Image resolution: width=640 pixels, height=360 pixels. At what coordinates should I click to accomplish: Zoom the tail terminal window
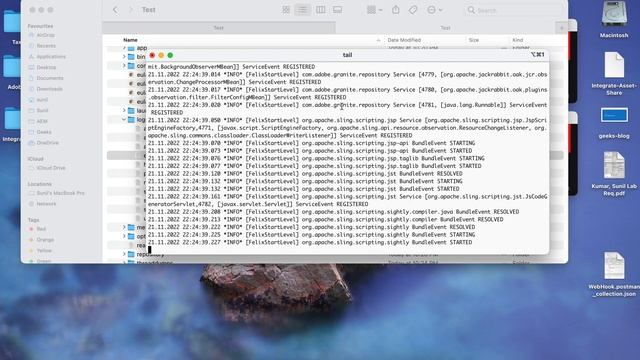point(170,55)
